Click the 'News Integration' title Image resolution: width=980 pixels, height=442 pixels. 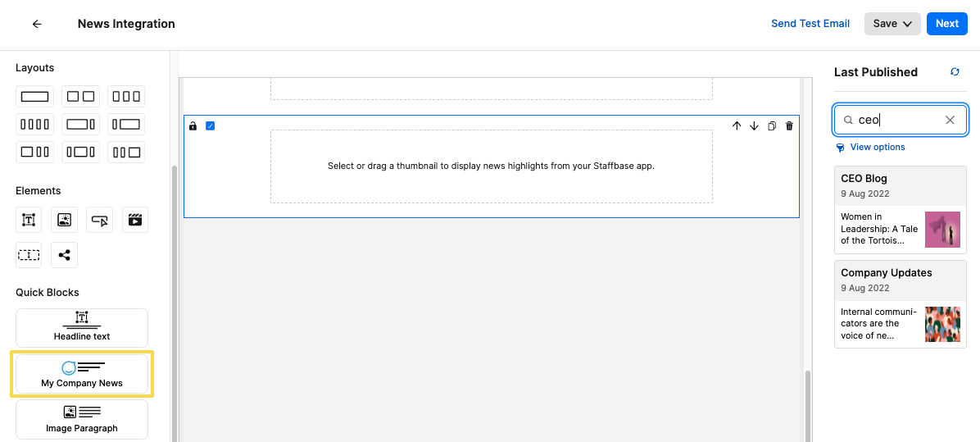pyautogui.click(x=126, y=24)
